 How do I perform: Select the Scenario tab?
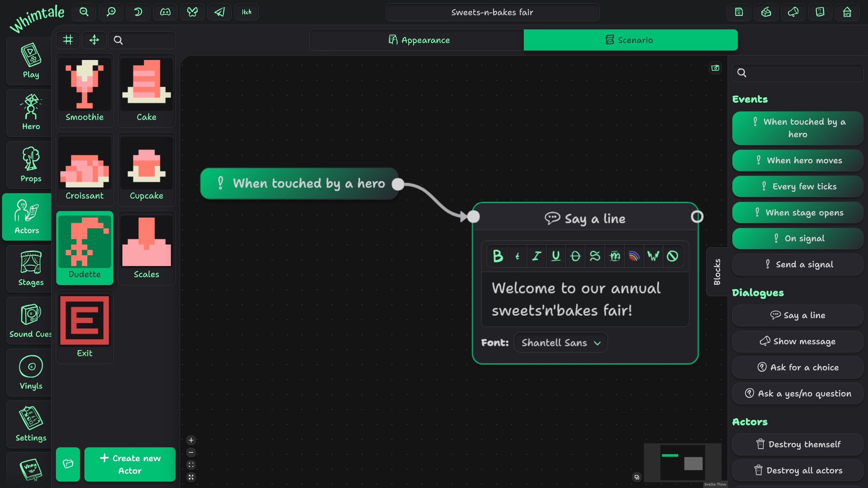click(x=630, y=40)
